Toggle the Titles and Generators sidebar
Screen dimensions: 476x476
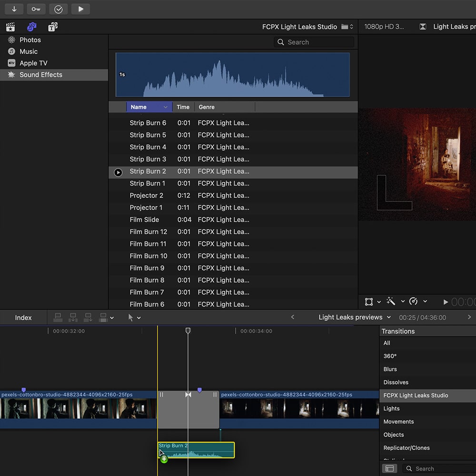point(53,27)
